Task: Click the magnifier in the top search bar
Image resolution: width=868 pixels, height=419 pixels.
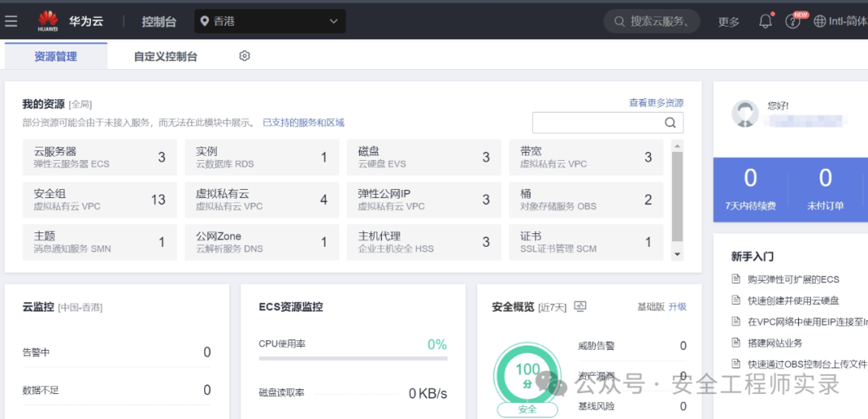Action: [x=620, y=22]
